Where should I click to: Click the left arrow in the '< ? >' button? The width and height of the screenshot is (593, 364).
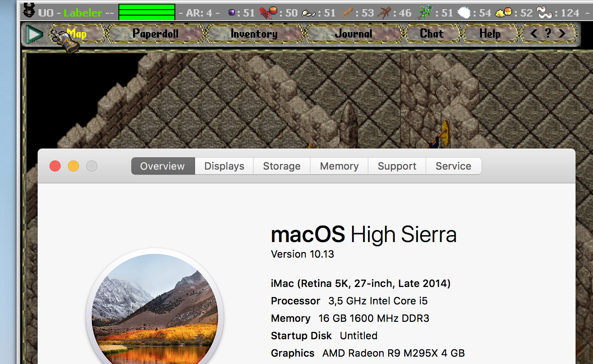[x=533, y=33]
